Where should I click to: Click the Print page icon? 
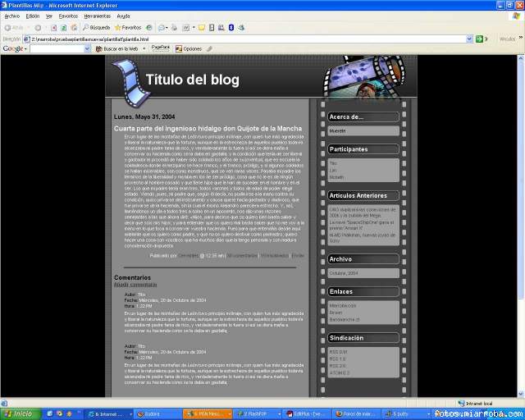pyautogui.click(x=174, y=28)
